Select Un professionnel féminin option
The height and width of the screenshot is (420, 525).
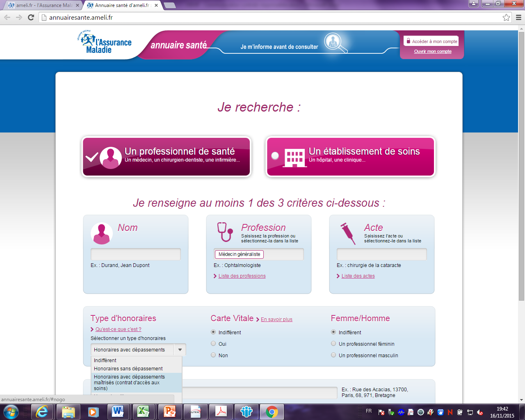333,344
